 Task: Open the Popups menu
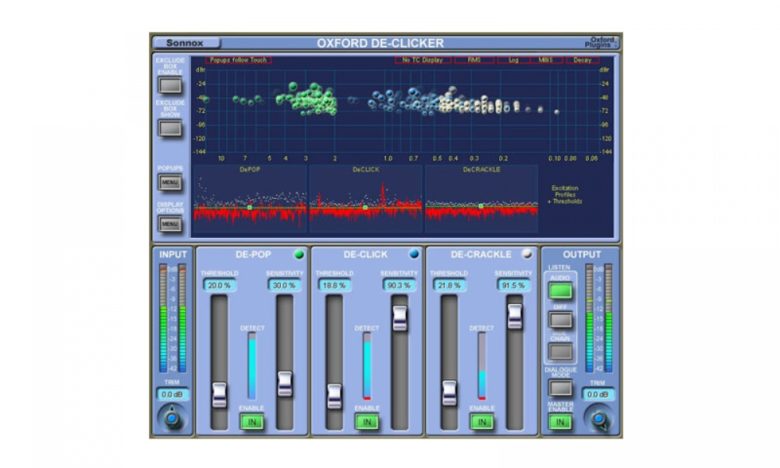point(170,183)
